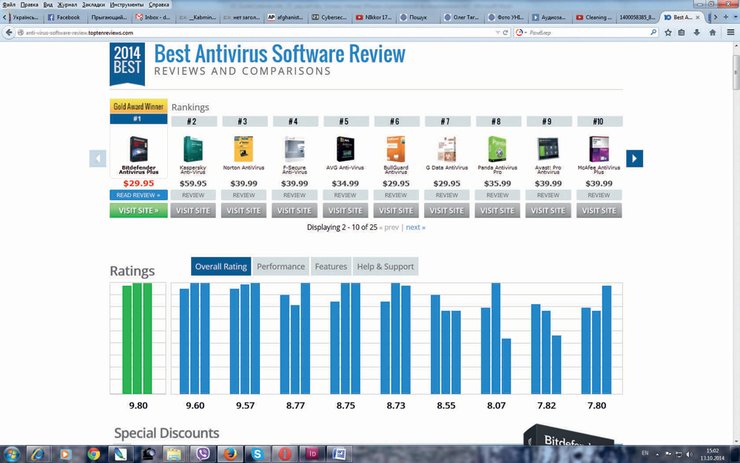Click the right carousel arrow in Rankings
The width and height of the screenshot is (740, 463).
(634, 158)
